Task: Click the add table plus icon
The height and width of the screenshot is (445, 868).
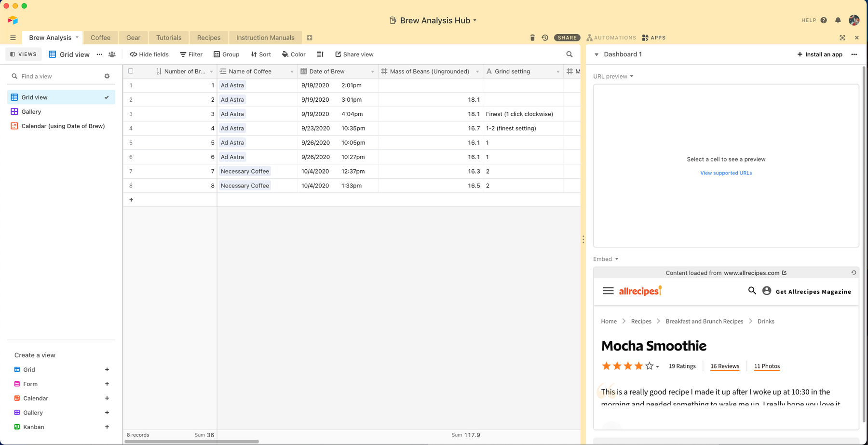Action: point(310,38)
